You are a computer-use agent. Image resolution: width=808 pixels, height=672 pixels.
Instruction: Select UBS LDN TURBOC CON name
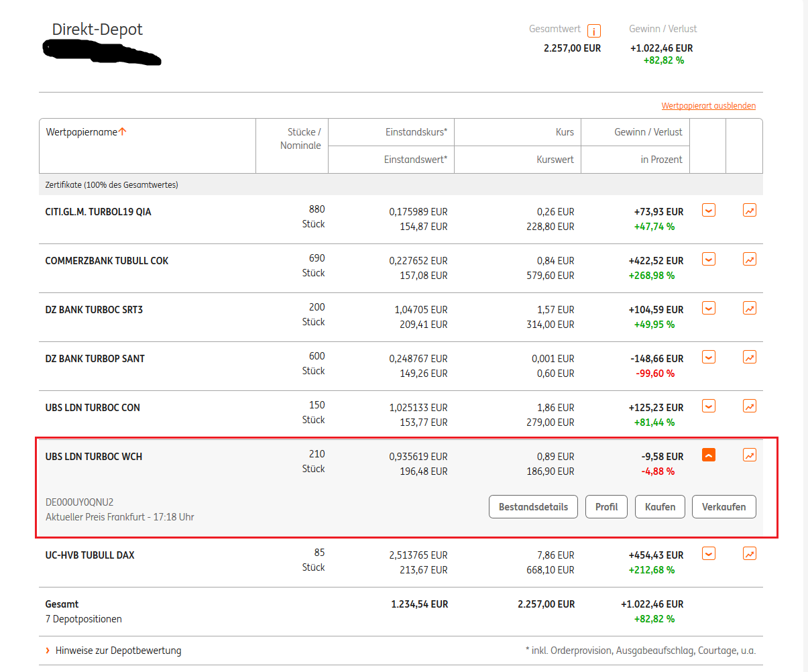tap(93, 408)
